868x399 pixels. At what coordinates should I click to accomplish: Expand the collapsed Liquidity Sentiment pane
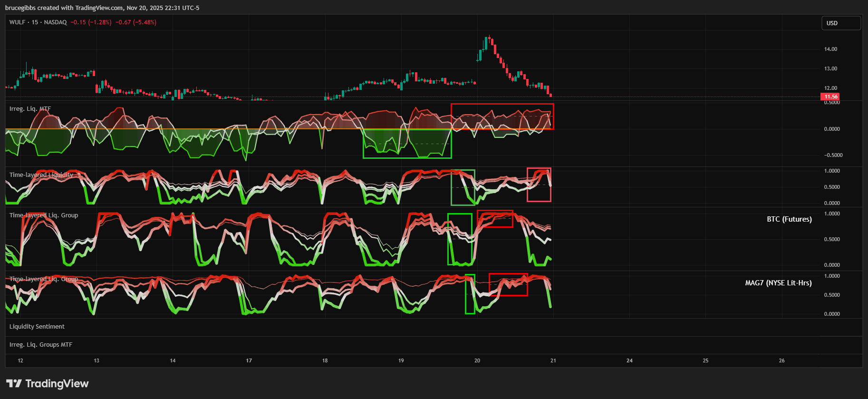(37, 327)
